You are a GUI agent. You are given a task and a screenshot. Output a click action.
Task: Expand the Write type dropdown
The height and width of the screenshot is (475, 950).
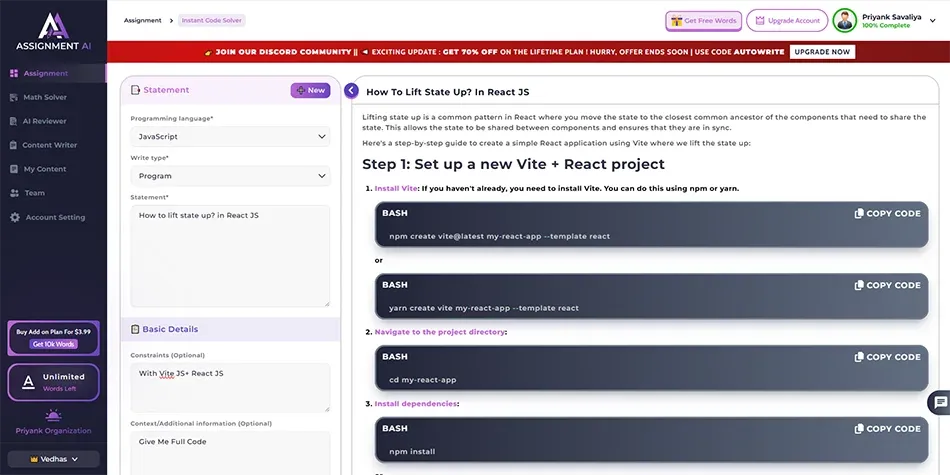[229, 176]
